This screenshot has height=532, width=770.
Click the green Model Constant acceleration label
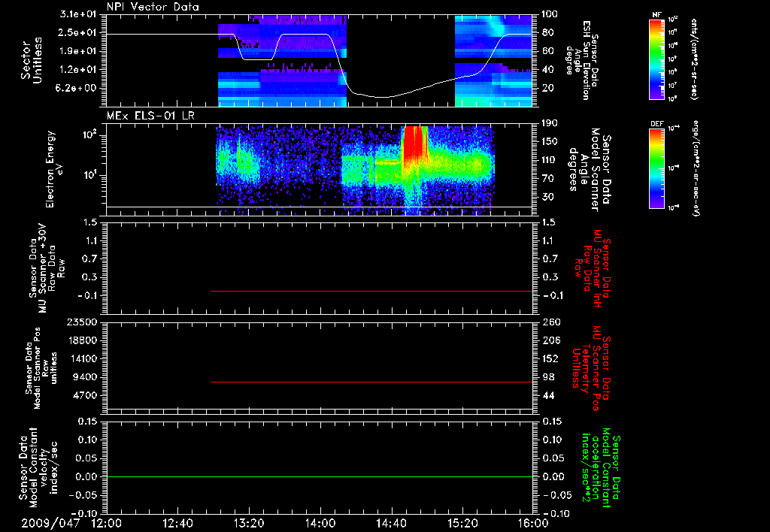coord(601,467)
